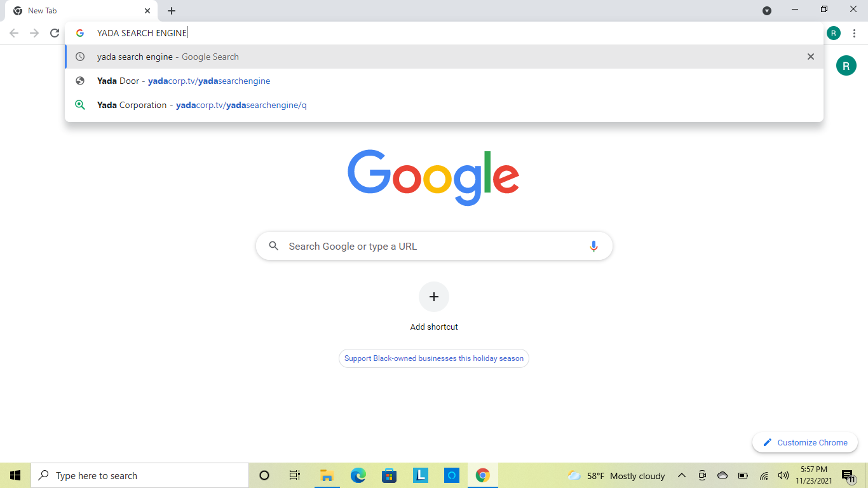Open Customize Chrome button
The height and width of the screenshot is (488, 868).
tap(805, 442)
